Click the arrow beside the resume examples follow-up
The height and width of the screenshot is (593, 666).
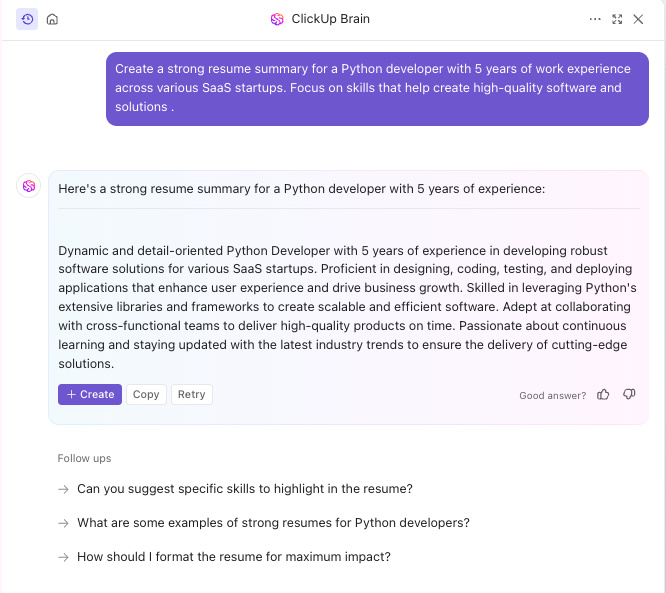click(x=64, y=522)
